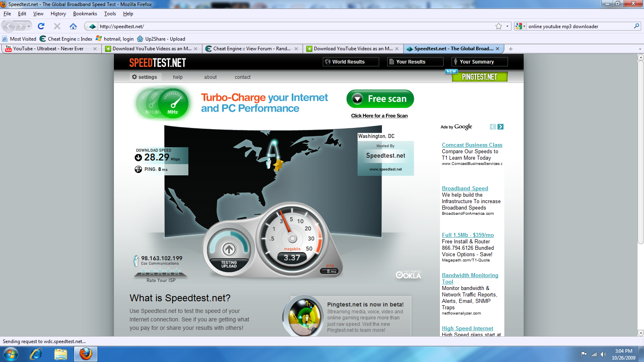Click in the URL address field
Viewport: 644px width, 362px height.
pyautogui.click(x=296, y=26)
